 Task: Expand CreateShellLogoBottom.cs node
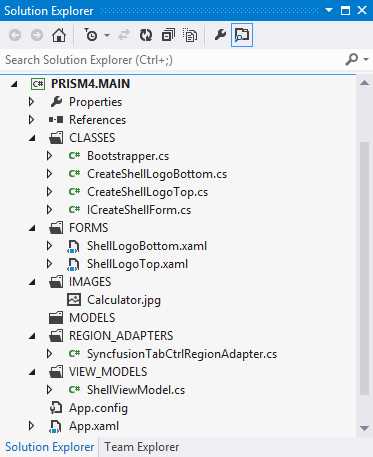pyautogui.click(x=49, y=174)
